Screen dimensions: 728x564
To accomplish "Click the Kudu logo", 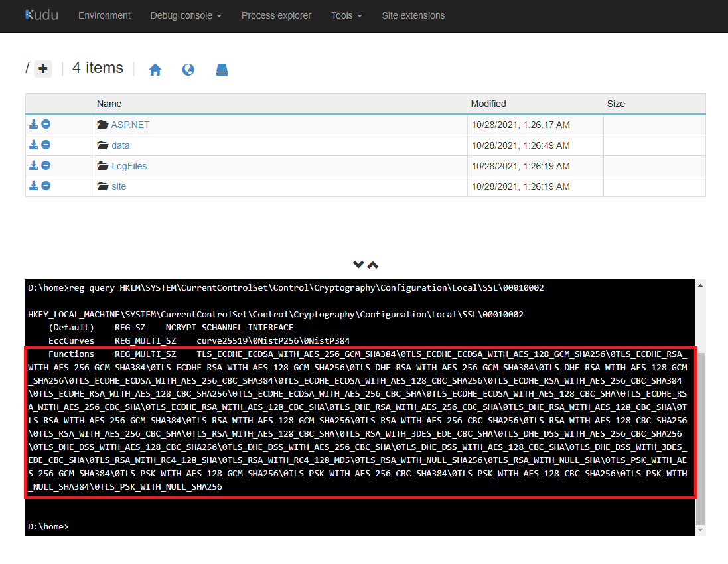I will [x=42, y=15].
